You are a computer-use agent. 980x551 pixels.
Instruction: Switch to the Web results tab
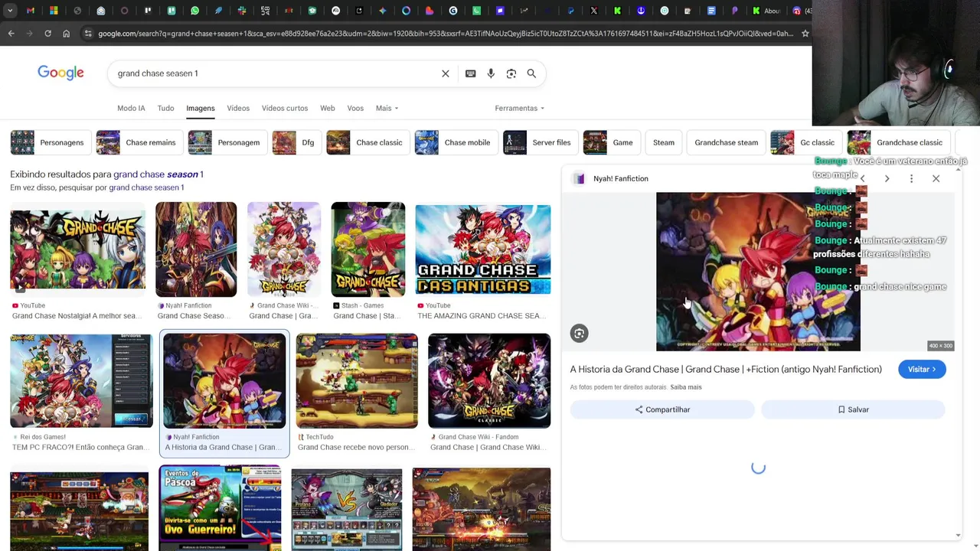[327, 108]
